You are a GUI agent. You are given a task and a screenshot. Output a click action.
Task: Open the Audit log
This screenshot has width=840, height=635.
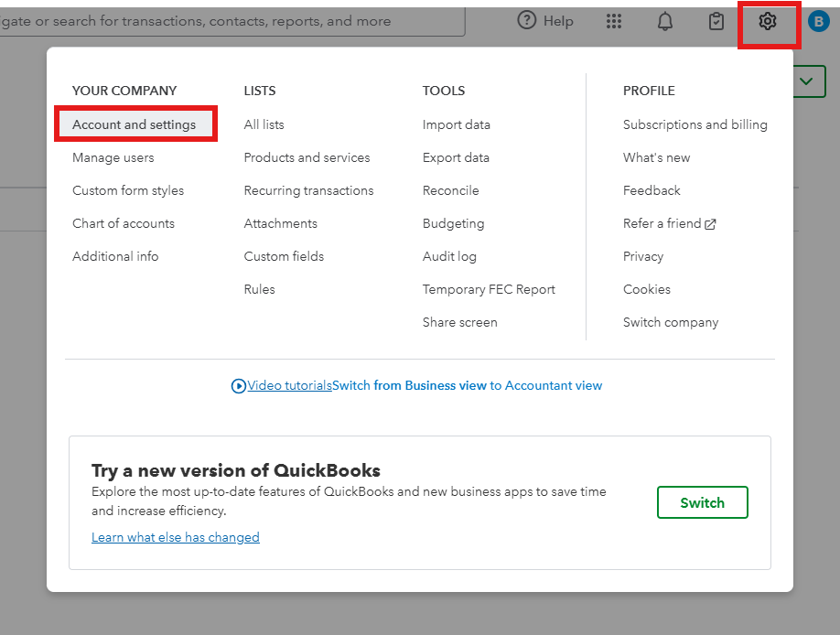click(x=449, y=256)
